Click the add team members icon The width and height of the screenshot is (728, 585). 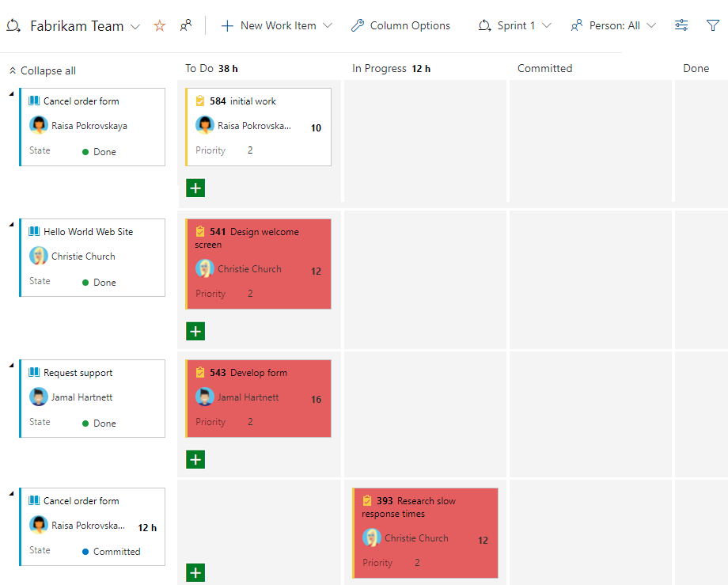(x=185, y=25)
